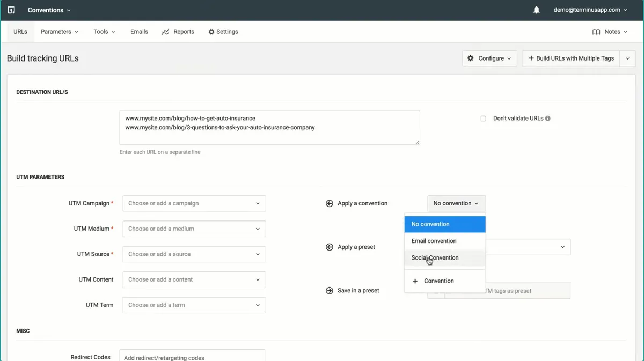Enable the Don't validate URLs checkbox

pyautogui.click(x=483, y=118)
